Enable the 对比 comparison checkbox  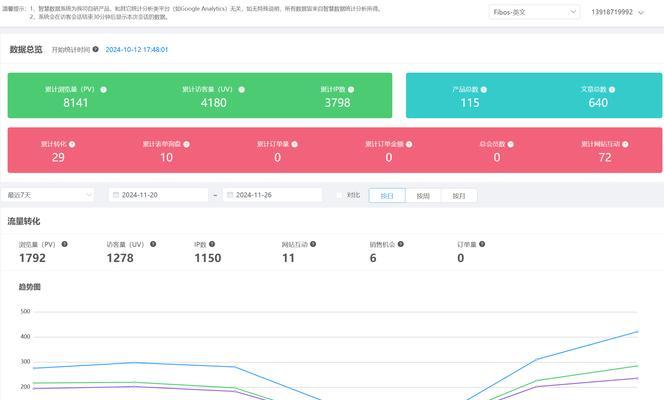coord(340,195)
